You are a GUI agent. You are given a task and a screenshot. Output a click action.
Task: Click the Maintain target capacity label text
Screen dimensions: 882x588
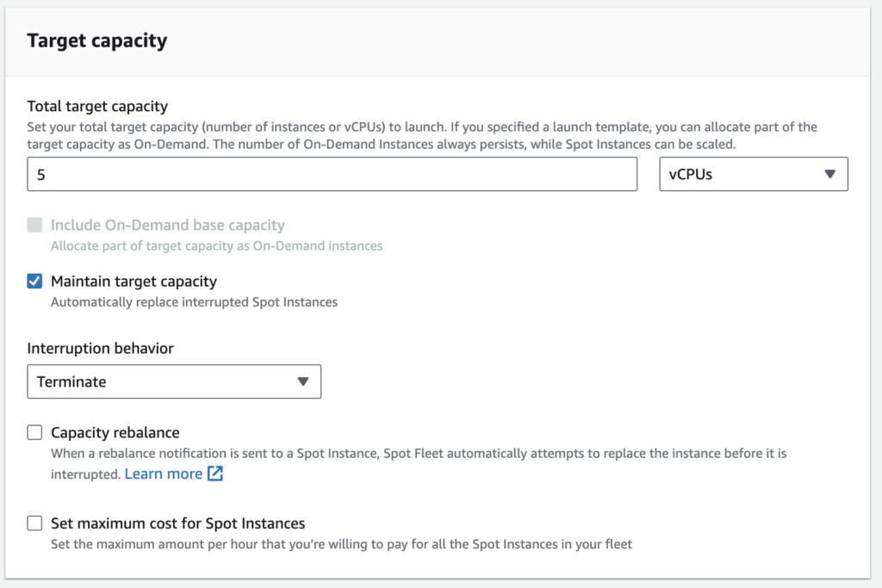click(x=134, y=282)
